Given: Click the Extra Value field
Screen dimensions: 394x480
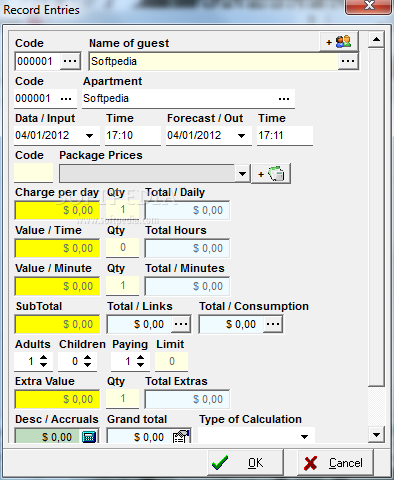Looking at the screenshot, I should 57,399.
